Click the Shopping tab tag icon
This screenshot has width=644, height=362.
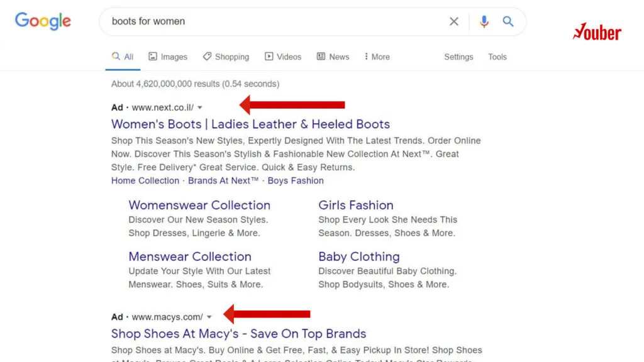click(x=207, y=56)
